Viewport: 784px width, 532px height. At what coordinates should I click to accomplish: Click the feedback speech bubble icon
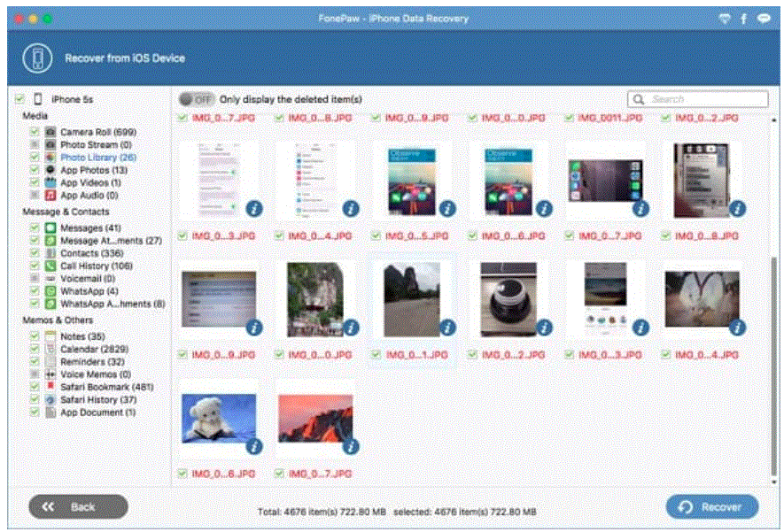click(764, 19)
